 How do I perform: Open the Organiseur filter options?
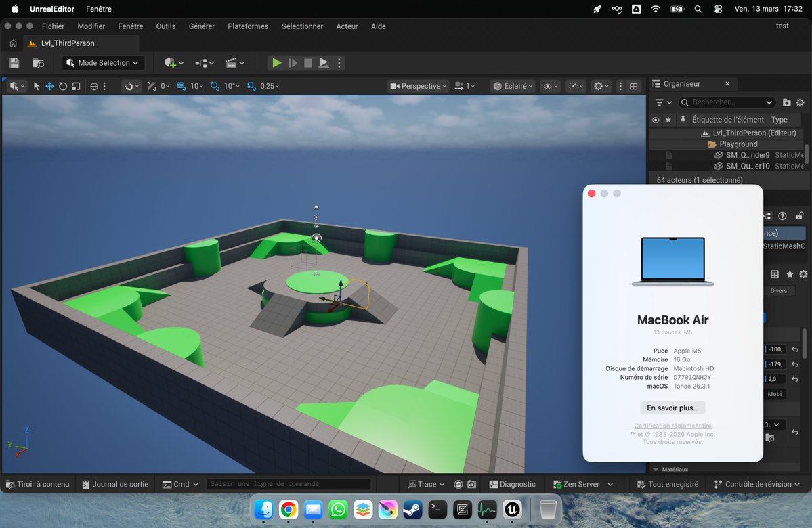[664, 102]
